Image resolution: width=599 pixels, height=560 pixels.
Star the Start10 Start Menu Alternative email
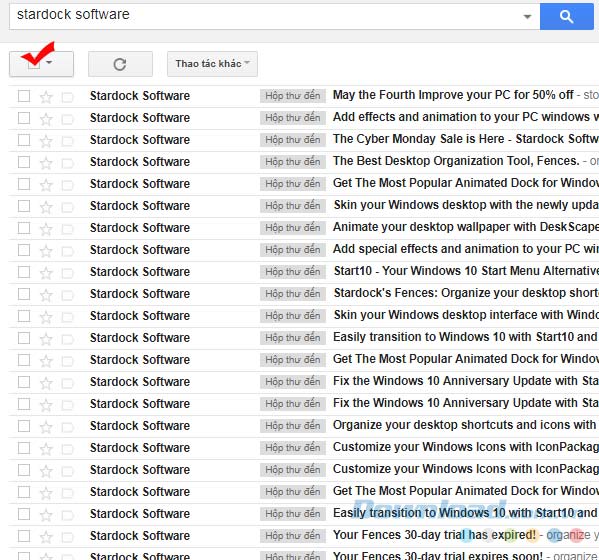[x=46, y=273]
